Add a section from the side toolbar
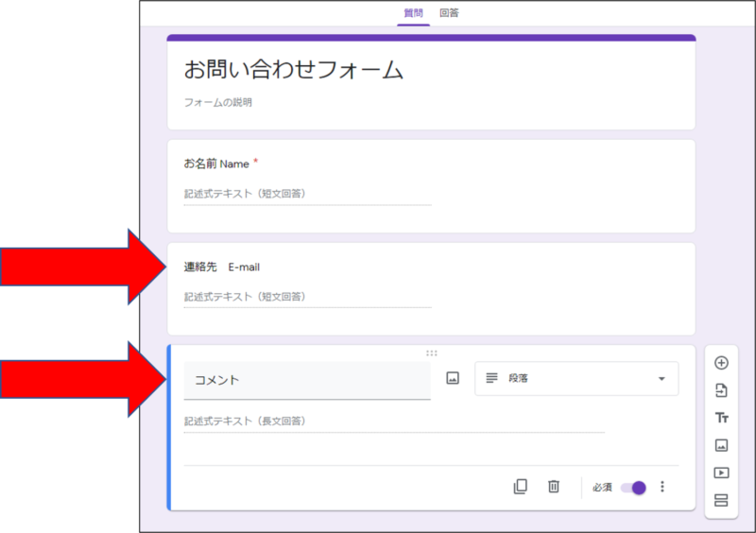 [x=721, y=500]
